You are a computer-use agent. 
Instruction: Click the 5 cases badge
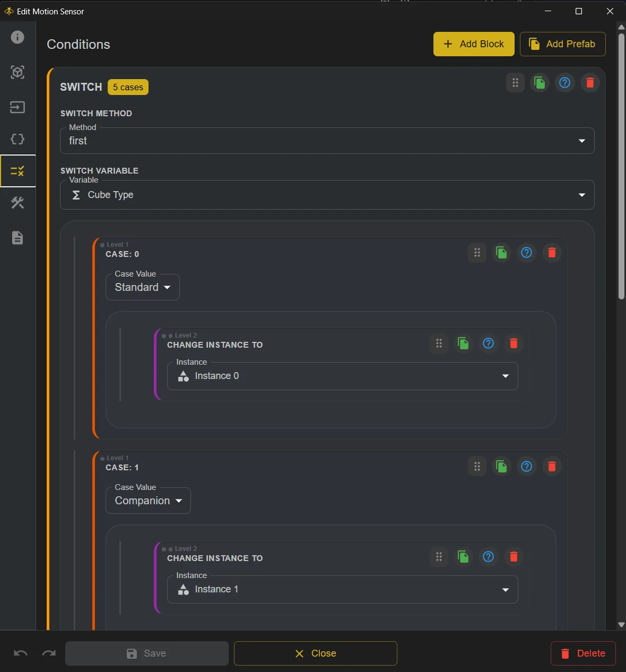(128, 87)
